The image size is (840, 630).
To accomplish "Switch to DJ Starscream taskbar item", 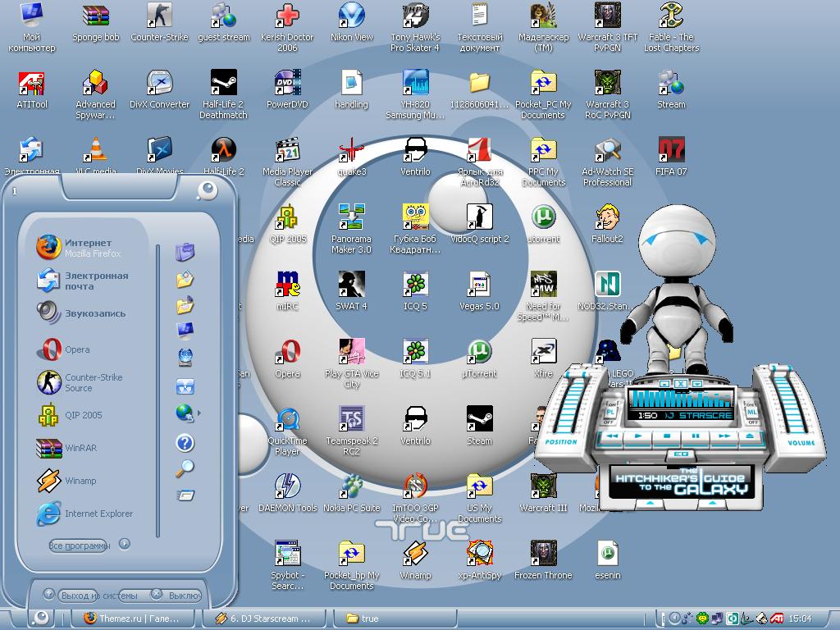I will tap(263, 618).
